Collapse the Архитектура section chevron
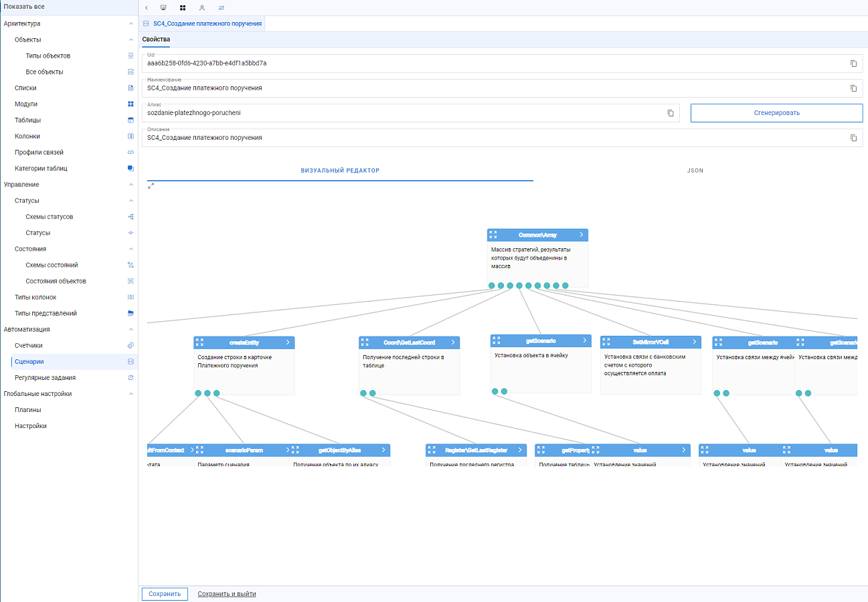The width and height of the screenshot is (868, 602). (x=131, y=23)
